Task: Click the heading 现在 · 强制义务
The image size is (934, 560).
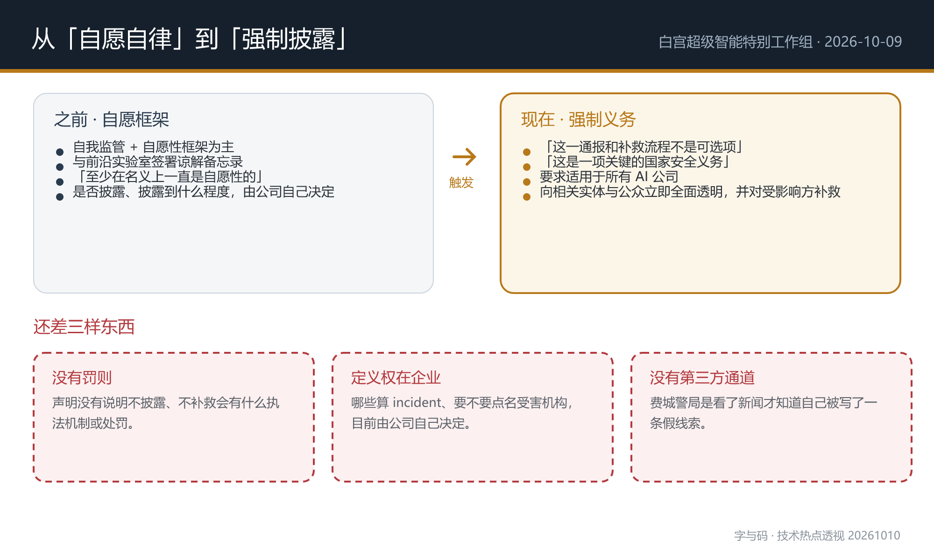Action: click(579, 119)
